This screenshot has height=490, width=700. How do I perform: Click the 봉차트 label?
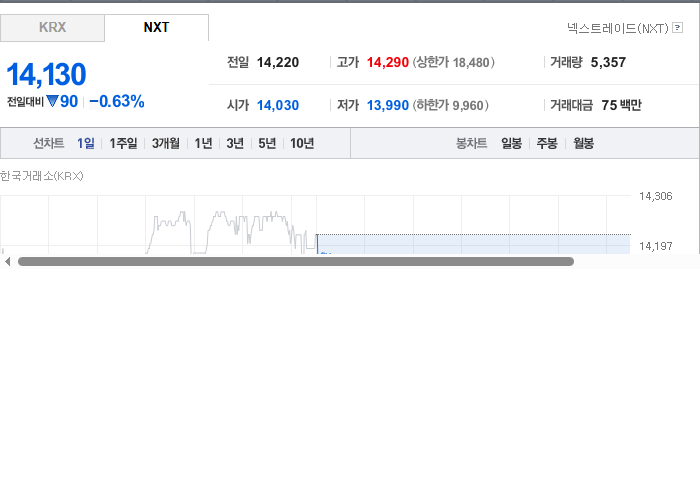[471, 143]
